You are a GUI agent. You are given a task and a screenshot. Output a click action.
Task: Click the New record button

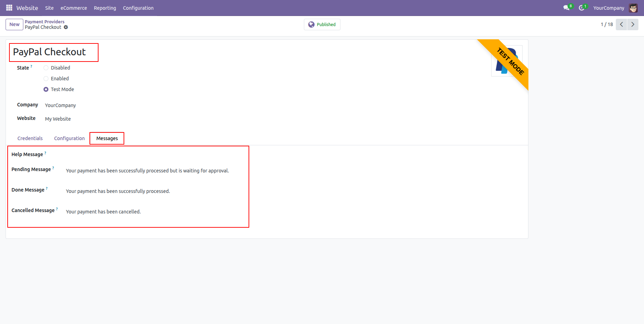click(x=14, y=24)
